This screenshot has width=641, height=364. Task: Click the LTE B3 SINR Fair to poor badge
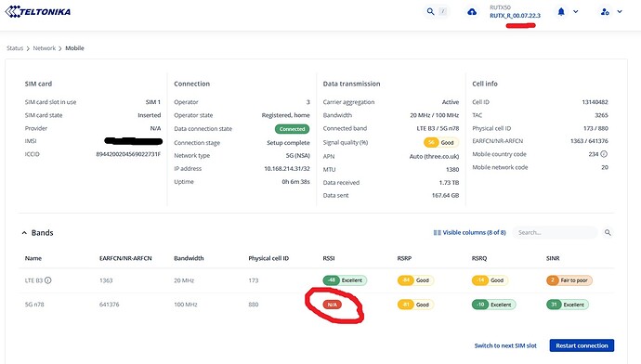pyautogui.click(x=569, y=280)
